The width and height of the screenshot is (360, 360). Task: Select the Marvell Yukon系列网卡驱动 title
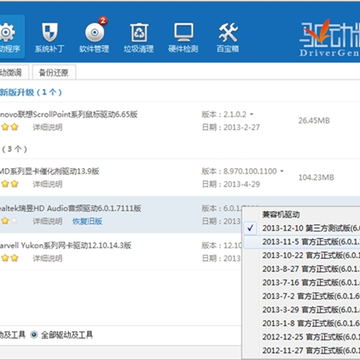(66, 246)
